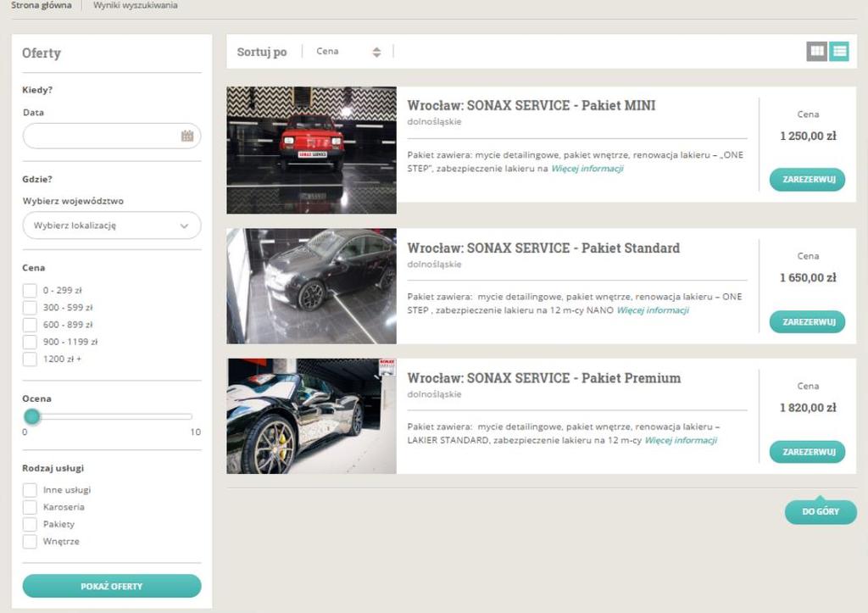Enable the Inne usługi service filter
Screen dimensions: 868x613
click(30, 490)
